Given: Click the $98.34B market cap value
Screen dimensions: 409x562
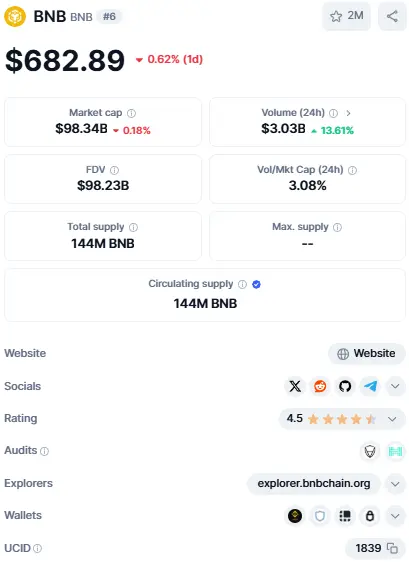Looking at the screenshot, I should [81, 128].
